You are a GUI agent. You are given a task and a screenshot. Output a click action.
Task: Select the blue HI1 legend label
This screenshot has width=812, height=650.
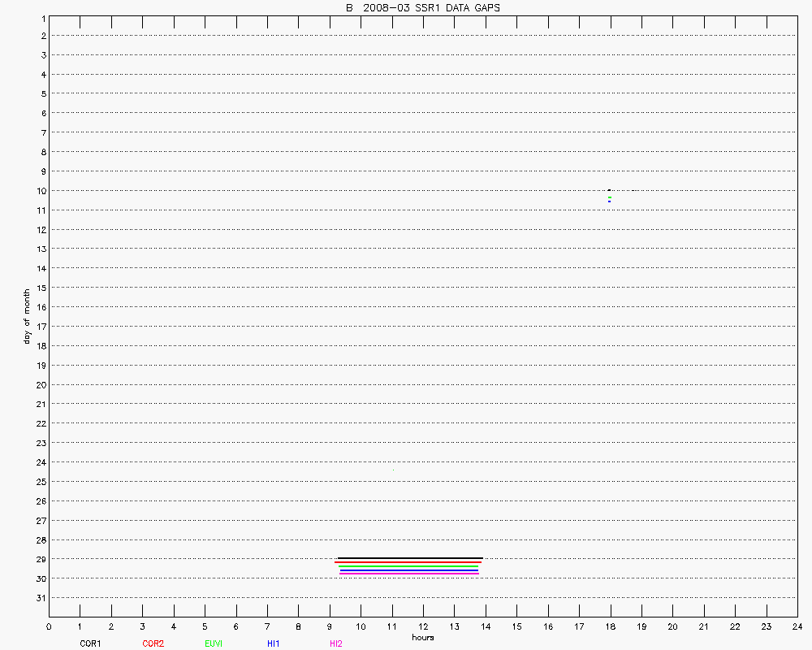click(x=274, y=643)
